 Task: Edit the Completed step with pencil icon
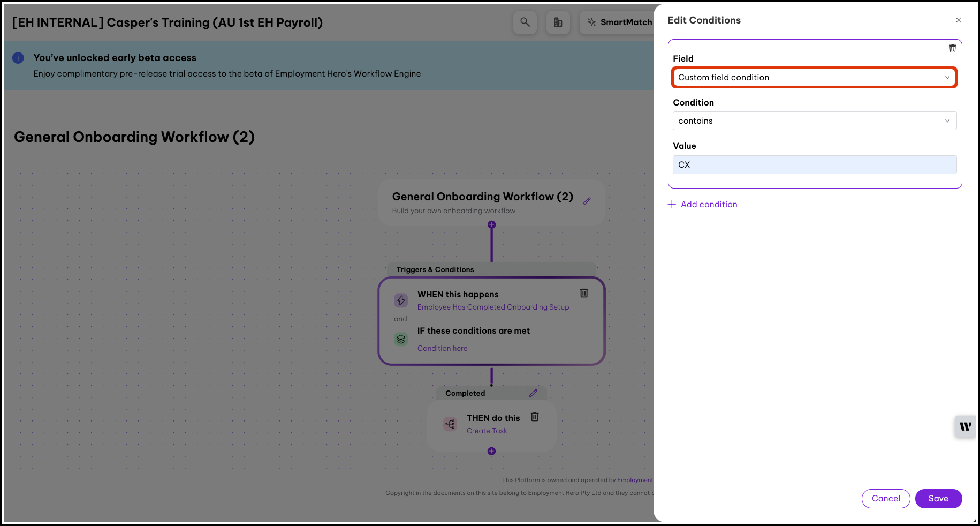[533, 393]
